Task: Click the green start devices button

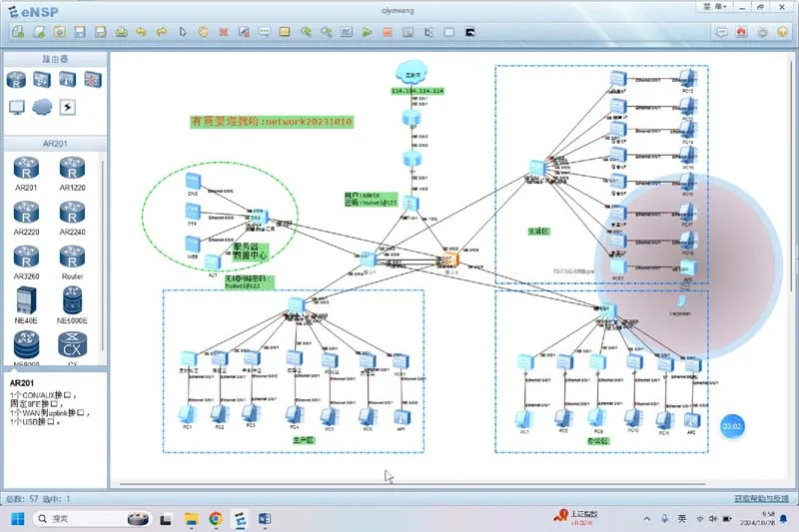Action: click(368, 32)
